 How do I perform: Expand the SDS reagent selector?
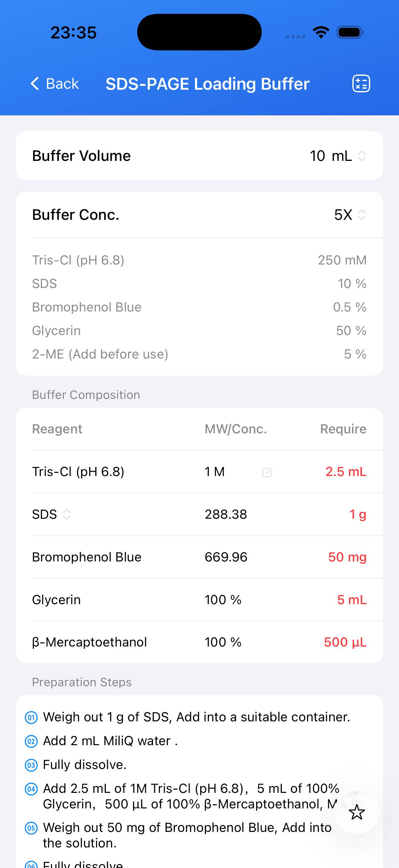(x=67, y=514)
